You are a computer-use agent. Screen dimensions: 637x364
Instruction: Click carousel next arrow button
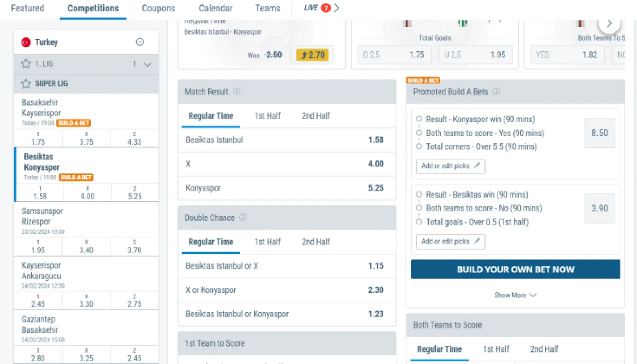[x=609, y=24]
